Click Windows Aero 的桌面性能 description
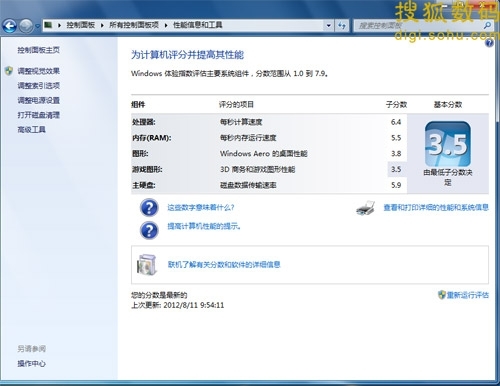The height and width of the screenshot is (386, 500). coord(263,154)
